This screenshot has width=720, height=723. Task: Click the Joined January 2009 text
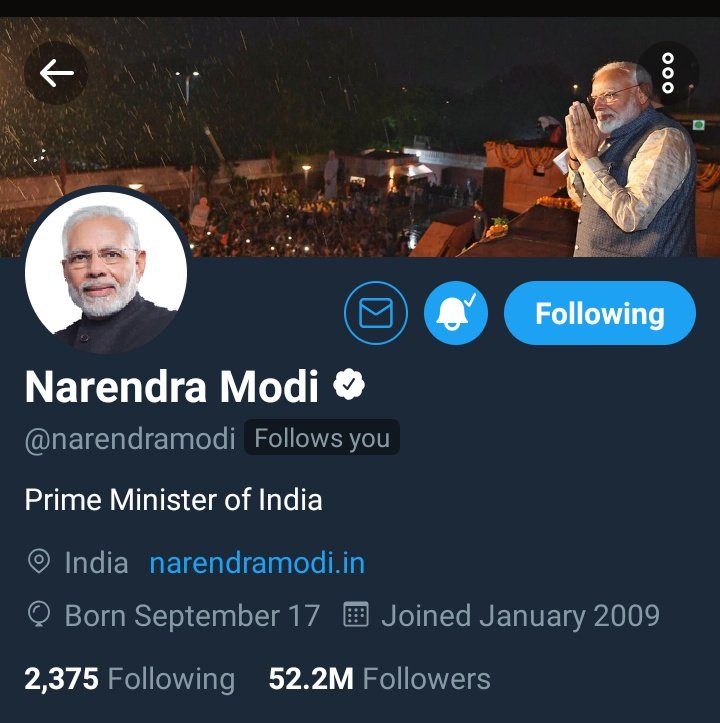pyautogui.click(x=520, y=616)
